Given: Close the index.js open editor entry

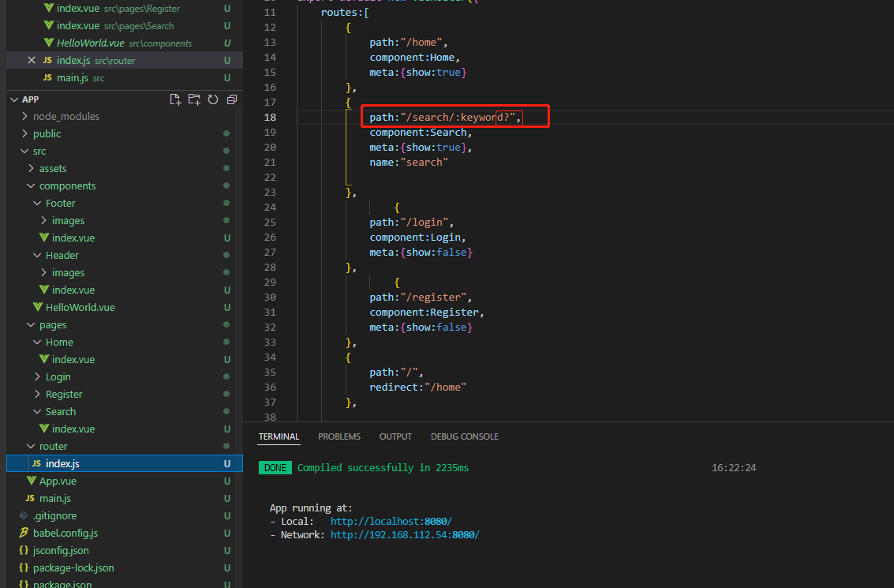Looking at the screenshot, I should click(32, 61).
